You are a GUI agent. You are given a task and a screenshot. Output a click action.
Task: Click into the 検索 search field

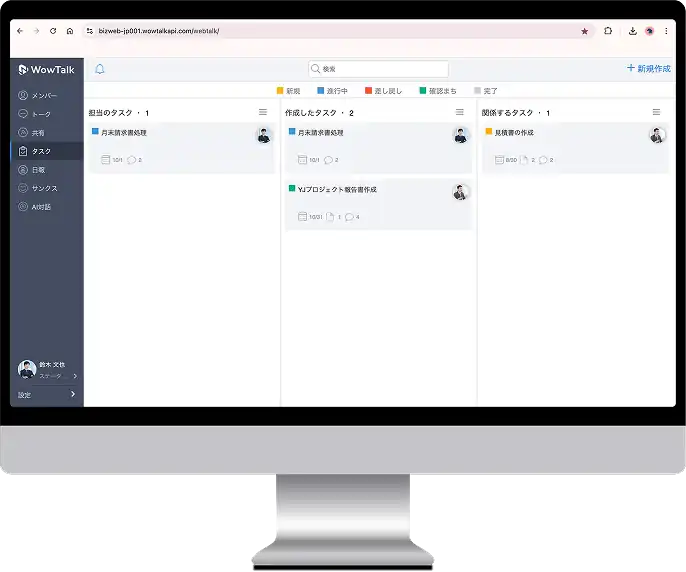point(378,69)
